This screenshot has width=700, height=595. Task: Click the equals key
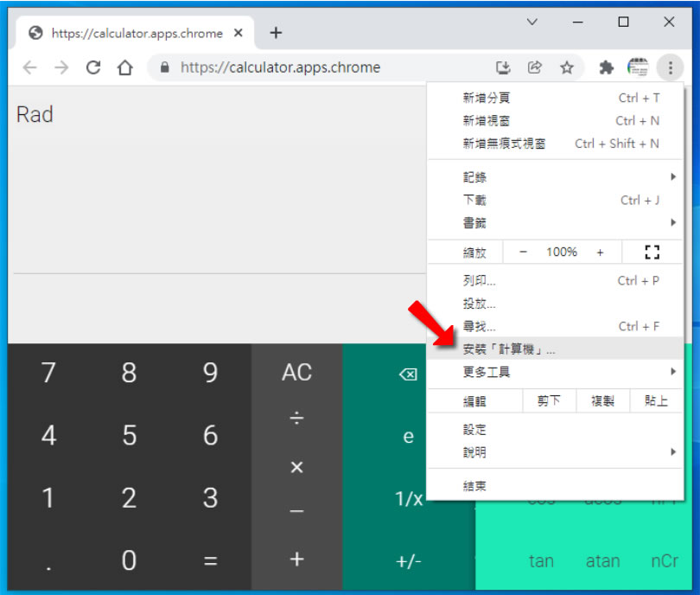(210, 560)
